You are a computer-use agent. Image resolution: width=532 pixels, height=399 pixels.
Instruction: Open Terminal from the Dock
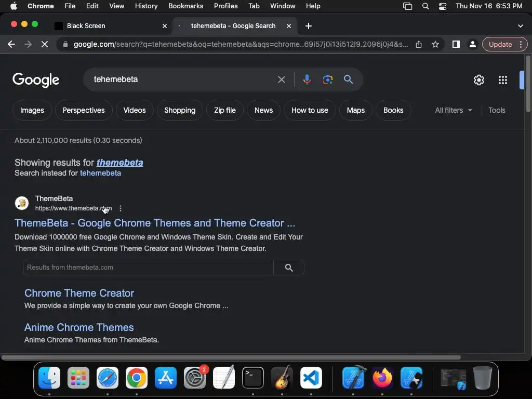click(253, 378)
